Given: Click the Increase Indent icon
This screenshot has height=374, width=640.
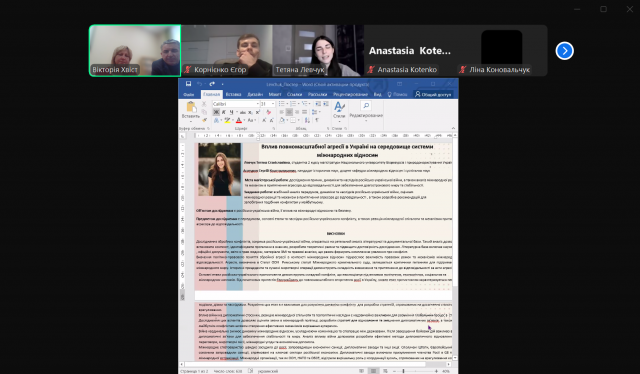Looking at the screenshot, I should [x=326, y=104].
